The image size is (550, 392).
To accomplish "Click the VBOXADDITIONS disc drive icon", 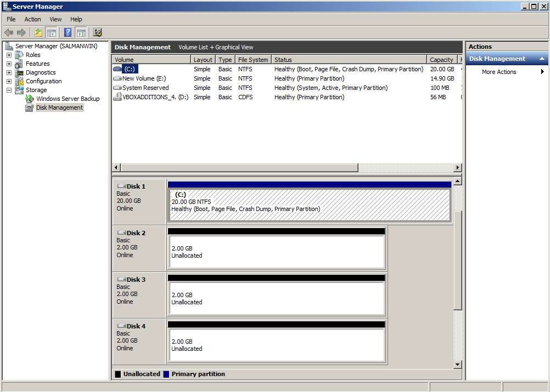I will [117, 97].
